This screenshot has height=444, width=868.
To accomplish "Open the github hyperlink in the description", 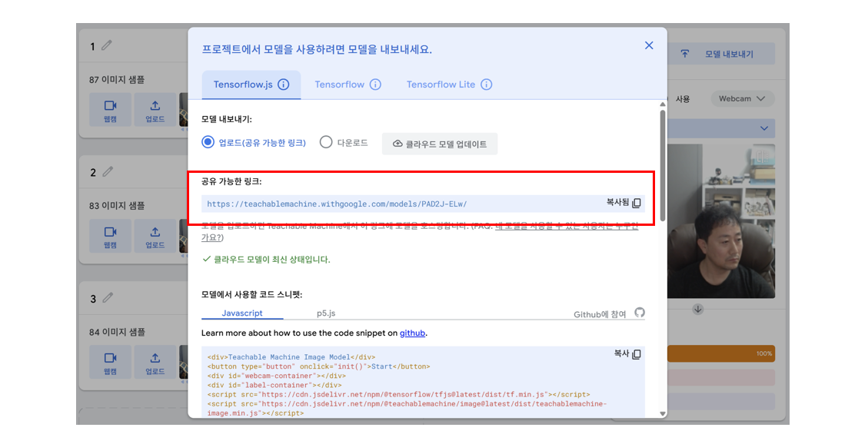I will [412, 333].
